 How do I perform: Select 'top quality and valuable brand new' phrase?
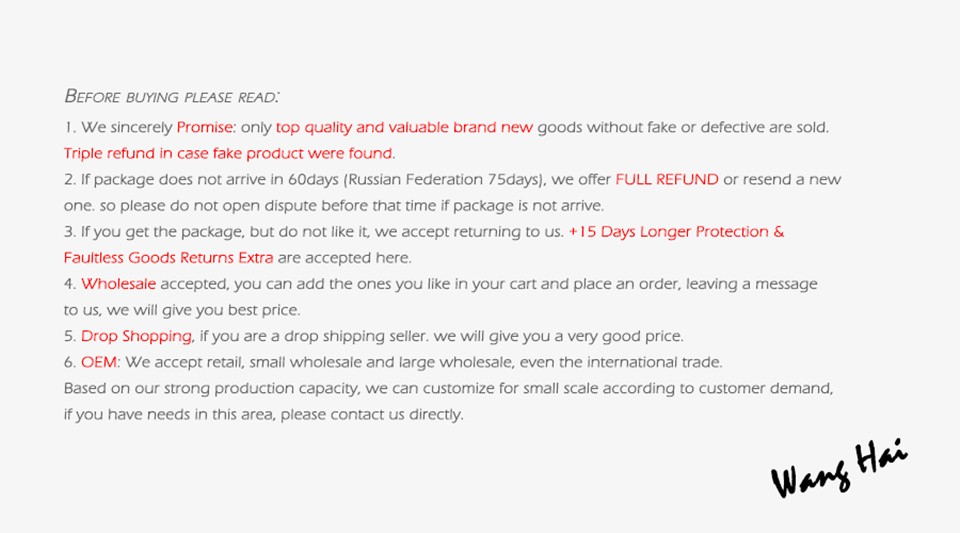coord(404,127)
